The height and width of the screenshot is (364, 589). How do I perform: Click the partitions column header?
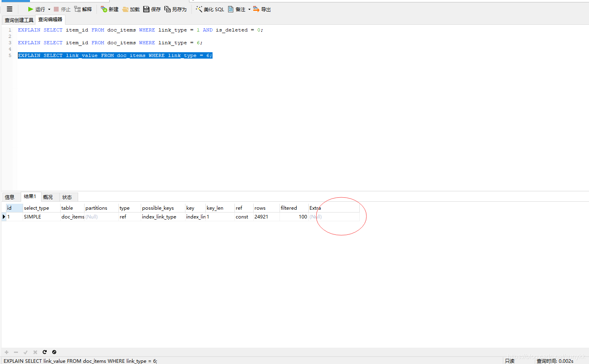(101, 208)
